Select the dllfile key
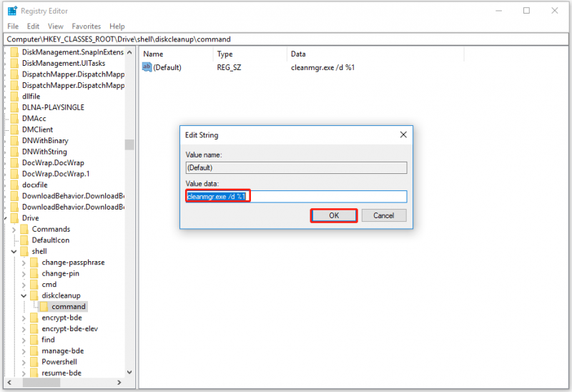Viewport: 572px width, 392px height. tap(31, 97)
